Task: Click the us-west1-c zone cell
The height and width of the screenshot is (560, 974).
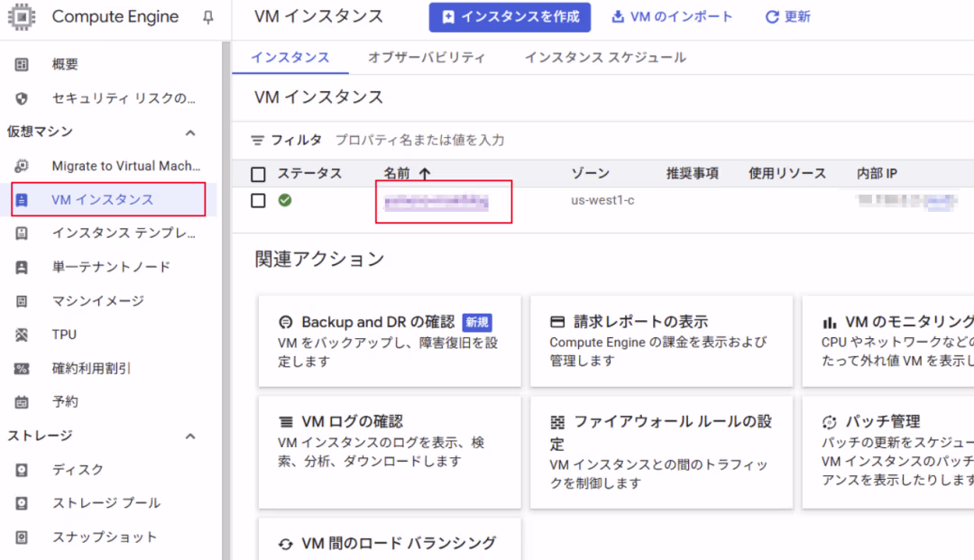Action: [x=602, y=200]
